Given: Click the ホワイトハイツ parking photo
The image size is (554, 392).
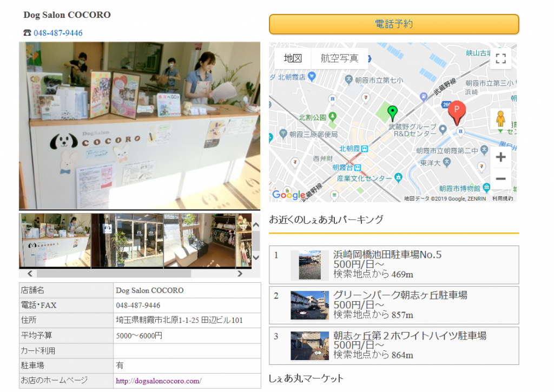Looking at the screenshot, I should [310, 346].
